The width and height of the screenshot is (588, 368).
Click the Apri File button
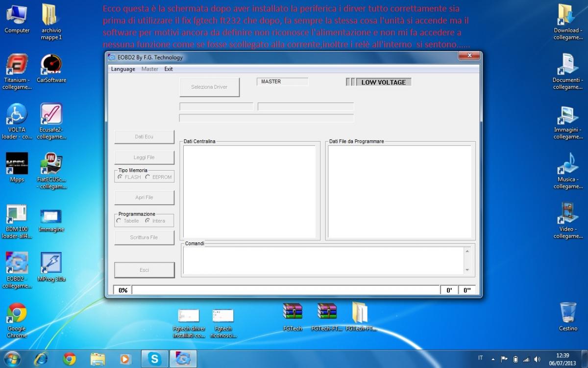144,197
